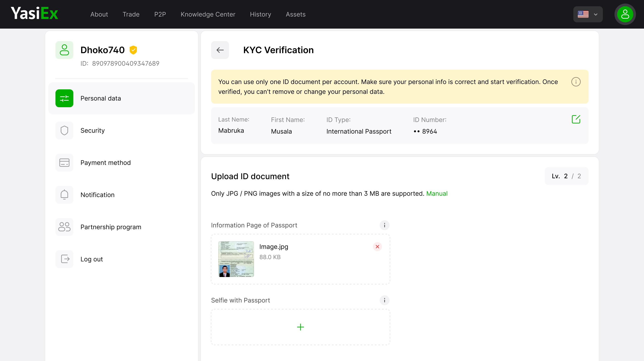
Task: Click the chevron next to US flag
Action: click(x=595, y=15)
